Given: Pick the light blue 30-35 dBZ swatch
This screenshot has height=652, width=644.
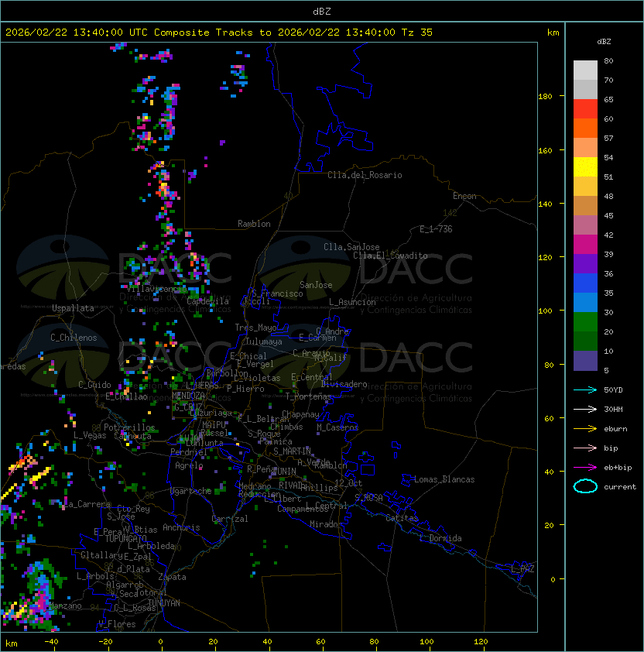Looking at the screenshot, I should (x=585, y=302).
